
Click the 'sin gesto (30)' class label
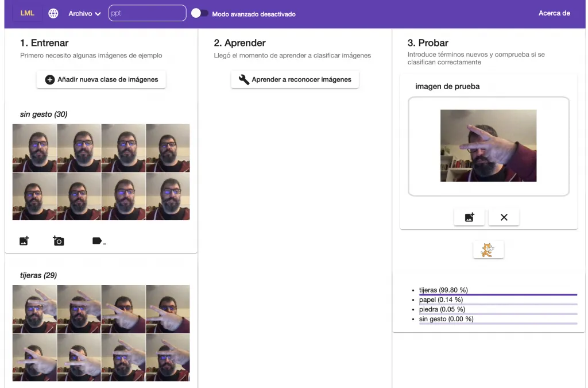(x=44, y=114)
